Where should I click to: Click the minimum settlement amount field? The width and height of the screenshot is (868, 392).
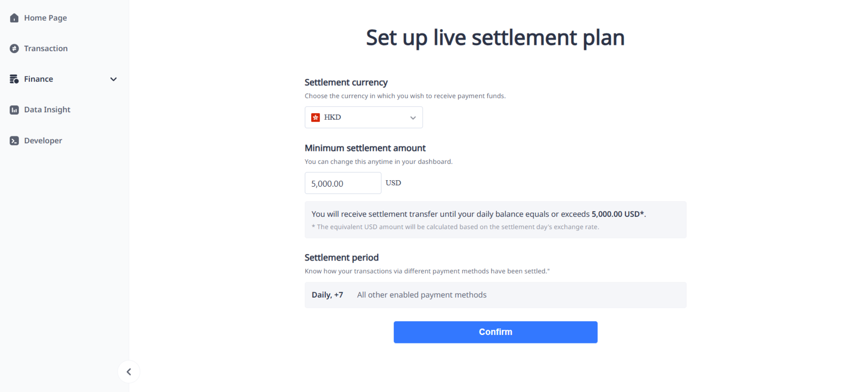click(343, 183)
